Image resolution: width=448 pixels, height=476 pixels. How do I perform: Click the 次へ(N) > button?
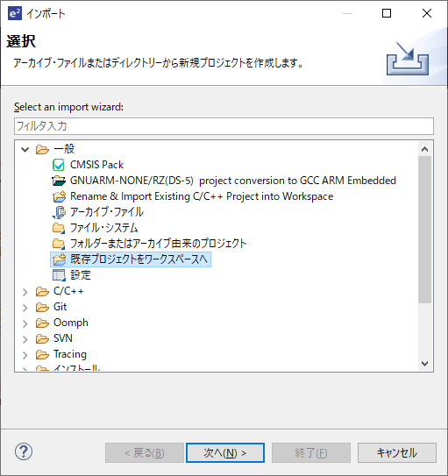[225, 453]
